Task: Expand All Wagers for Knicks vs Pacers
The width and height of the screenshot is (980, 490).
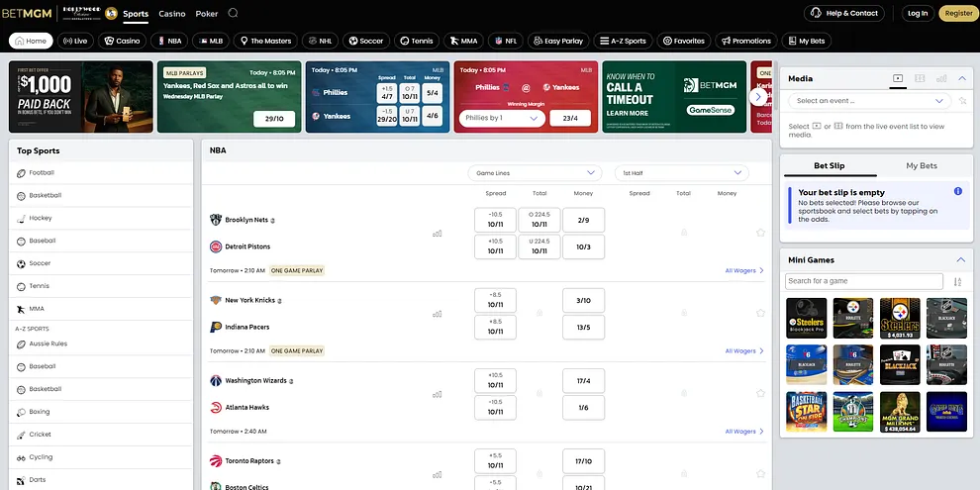Action: [x=743, y=351]
